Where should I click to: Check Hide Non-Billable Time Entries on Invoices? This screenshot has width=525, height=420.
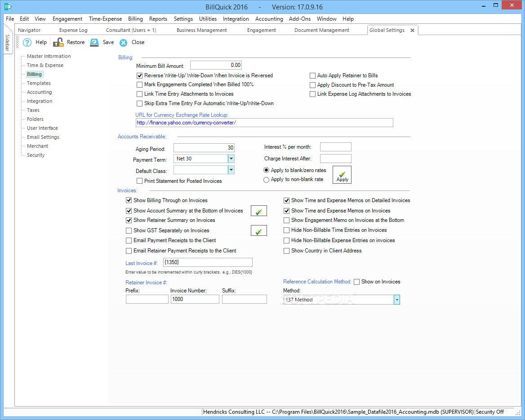pyautogui.click(x=287, y=230)
